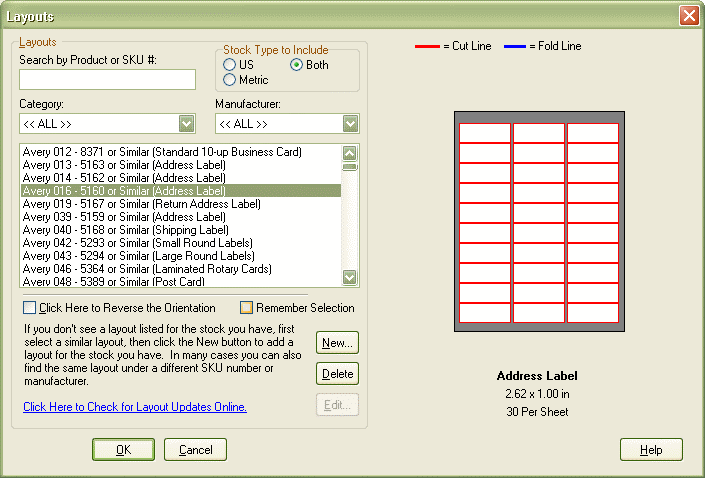Confirm with the OK button
Image resolution: width=705 pixels, height=478 pixels.
(x=124, y=450)
